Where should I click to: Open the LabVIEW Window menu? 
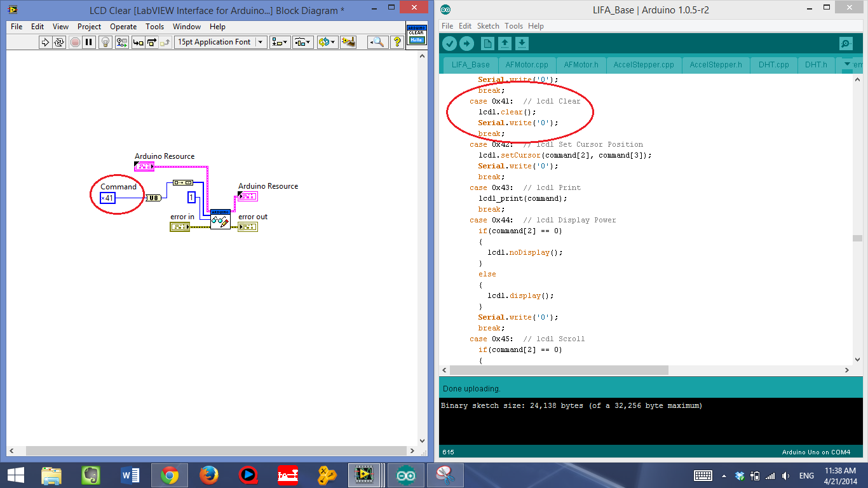click(x=187, y=27)
